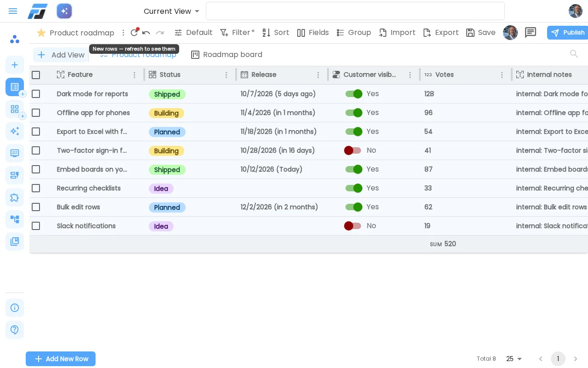Click the top search input field
Screen dimensions: 588x368
tap(355, 11)
